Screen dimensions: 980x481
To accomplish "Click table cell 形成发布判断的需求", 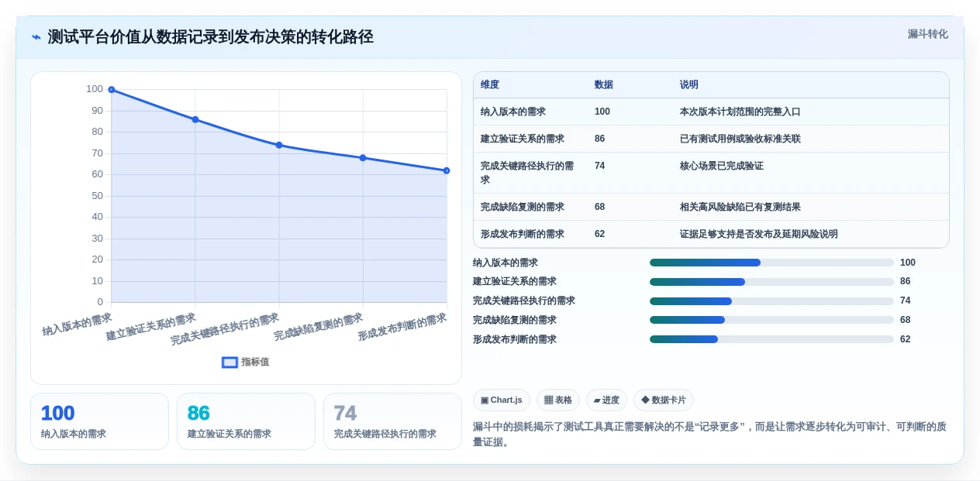I will pos(523,234).
